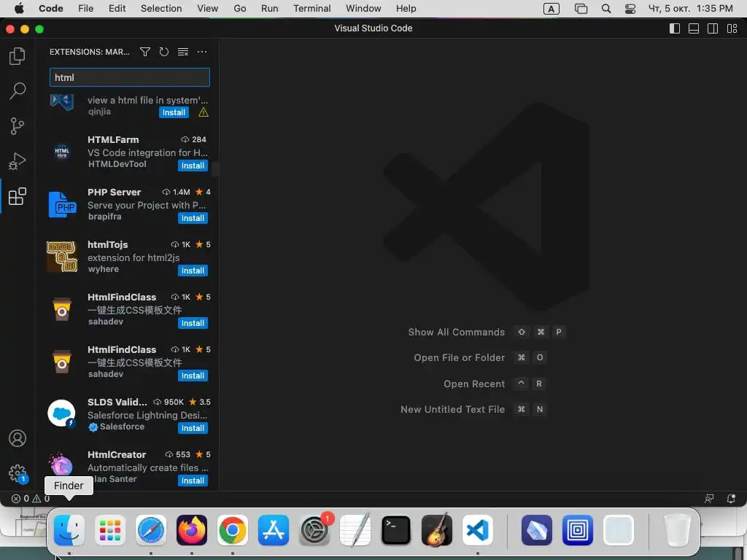Image resolution: width=747 pixels, height=560 pixels.
Task: Launch Safari from the Dock
Action: 151,530
